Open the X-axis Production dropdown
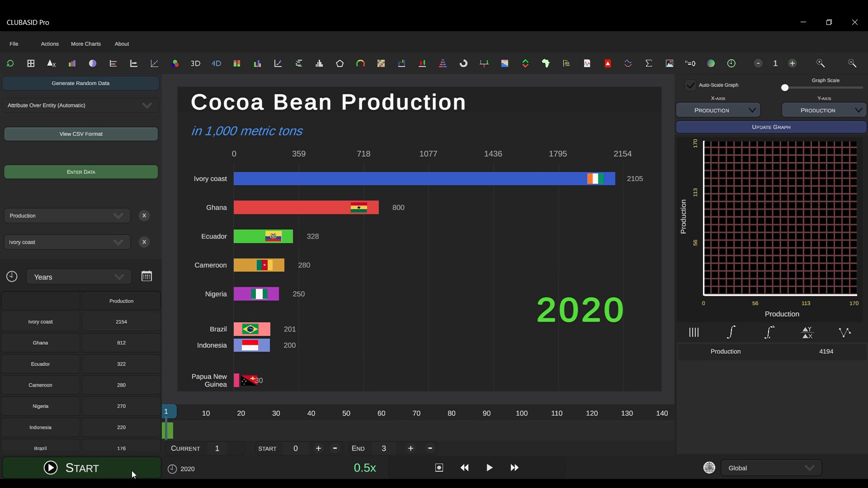 (x=718, y=110)
